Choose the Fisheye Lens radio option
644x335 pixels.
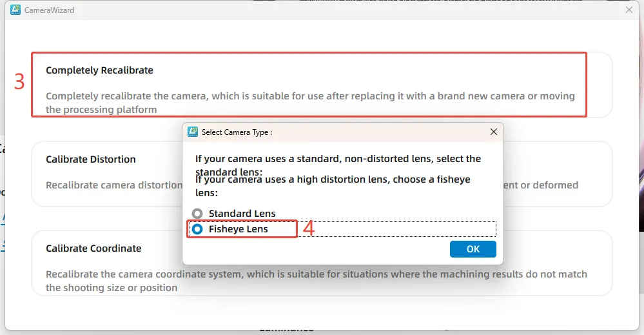[197, 229]
